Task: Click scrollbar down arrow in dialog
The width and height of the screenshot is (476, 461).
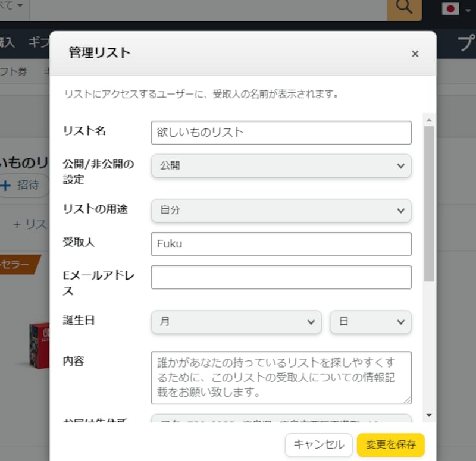Action: point(429,415)
